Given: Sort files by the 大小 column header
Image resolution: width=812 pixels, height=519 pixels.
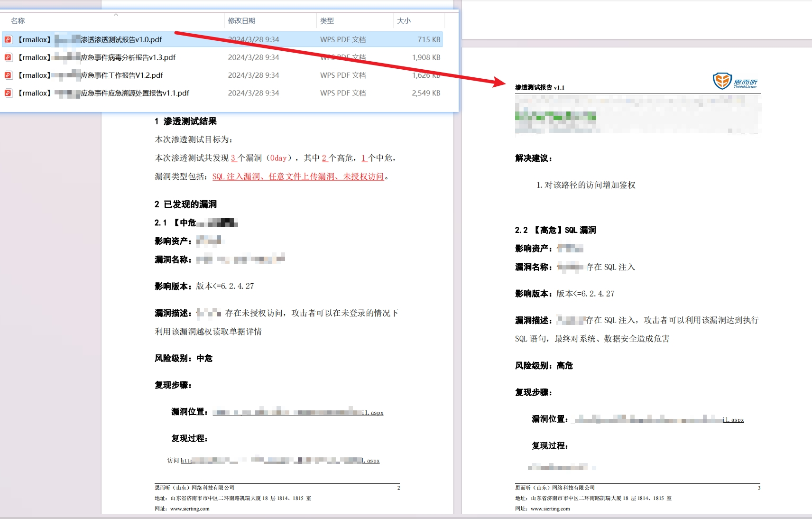Looking at the screenshot, I should click(x=404, y=21).
